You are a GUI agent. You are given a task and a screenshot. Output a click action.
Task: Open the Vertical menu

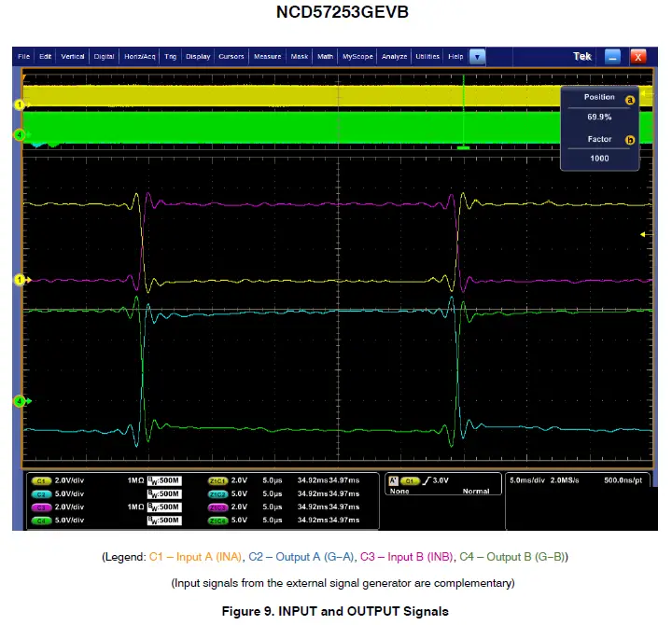click(73, 57)
